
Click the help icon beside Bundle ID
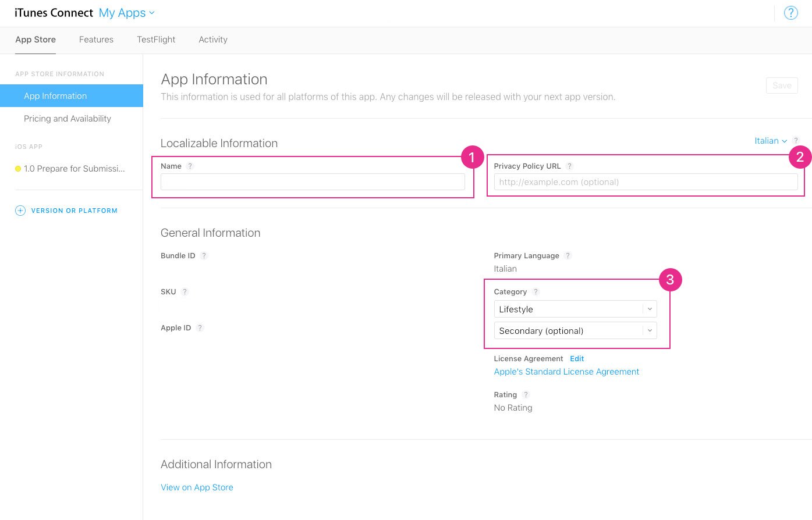[x=204, y=256]
